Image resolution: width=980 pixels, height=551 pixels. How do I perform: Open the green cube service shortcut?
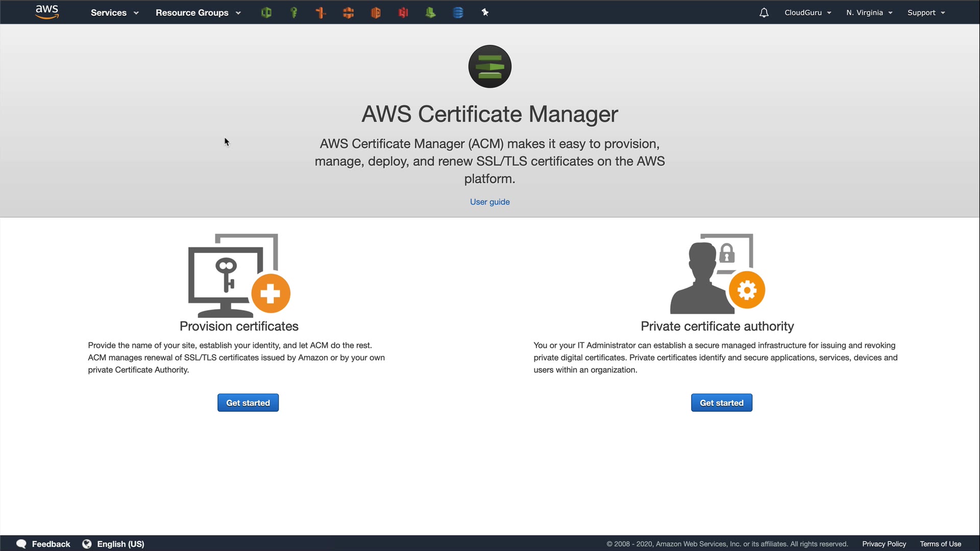coord(266,13)
